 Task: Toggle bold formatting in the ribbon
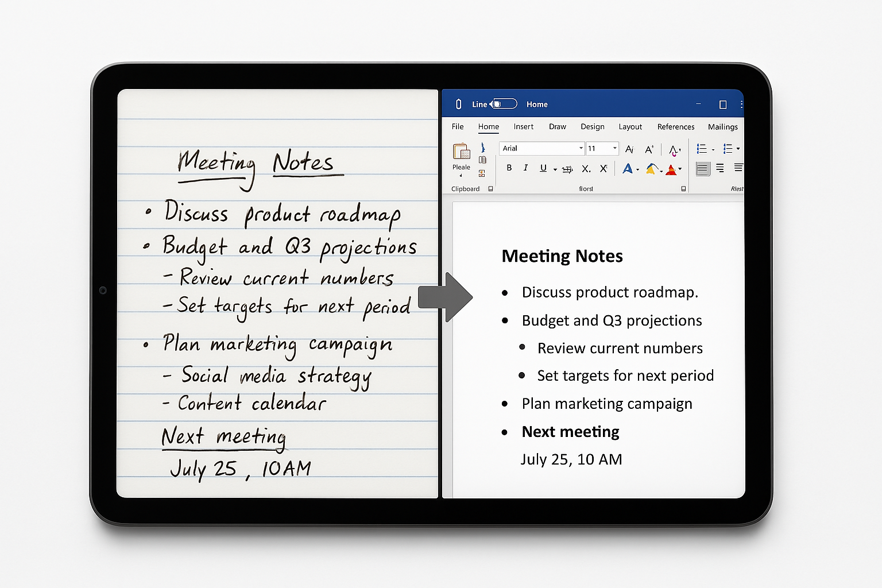pos(510,169)
